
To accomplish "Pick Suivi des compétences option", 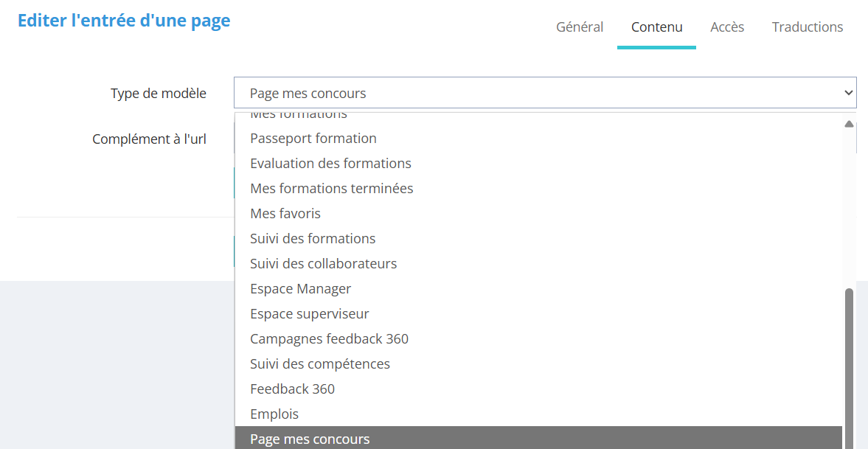I will [x=319, y=364].
